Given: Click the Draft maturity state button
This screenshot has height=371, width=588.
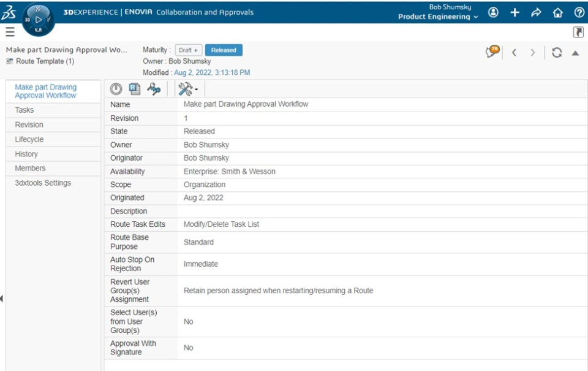Looking at the screenshot, I should click(x=189, y=50).
